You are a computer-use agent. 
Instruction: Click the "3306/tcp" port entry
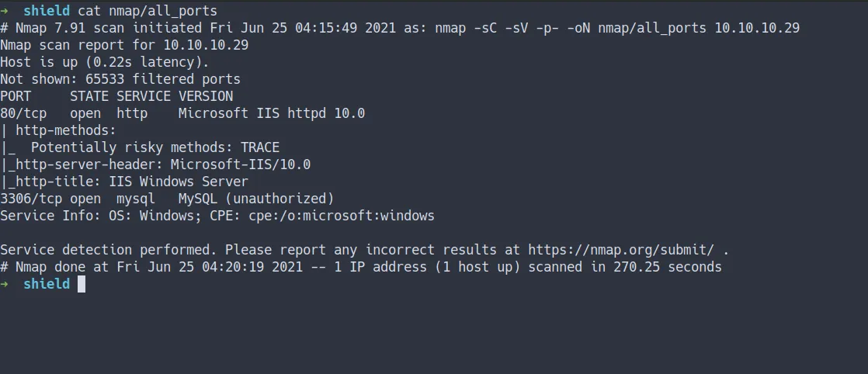[x=31, y=199]
